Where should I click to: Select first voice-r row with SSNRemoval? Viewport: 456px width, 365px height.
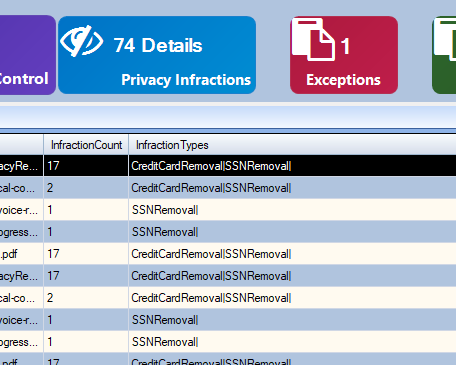tap(228, 210)
